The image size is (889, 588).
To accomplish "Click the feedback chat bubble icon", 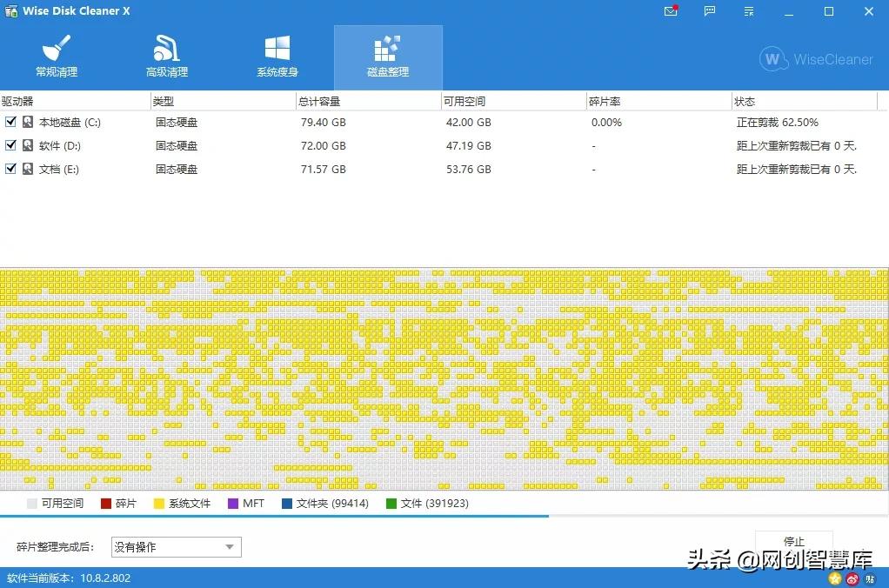I will 709,11.
